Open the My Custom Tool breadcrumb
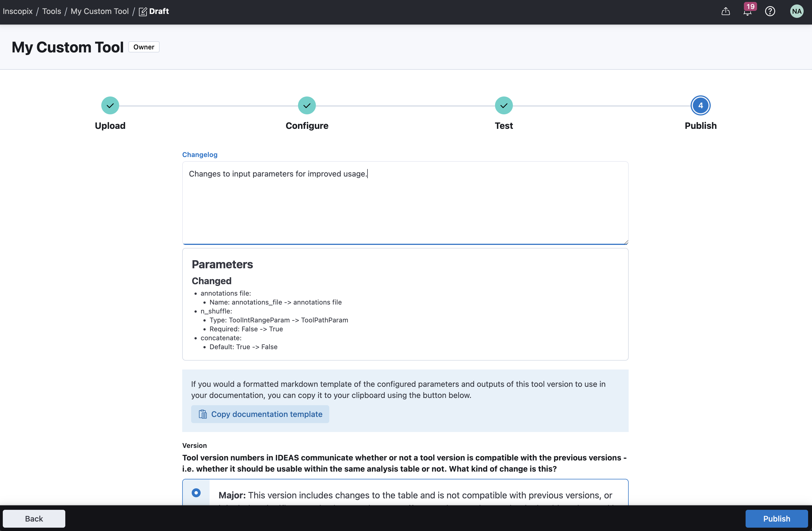812x531 pixels. [99, 11]
